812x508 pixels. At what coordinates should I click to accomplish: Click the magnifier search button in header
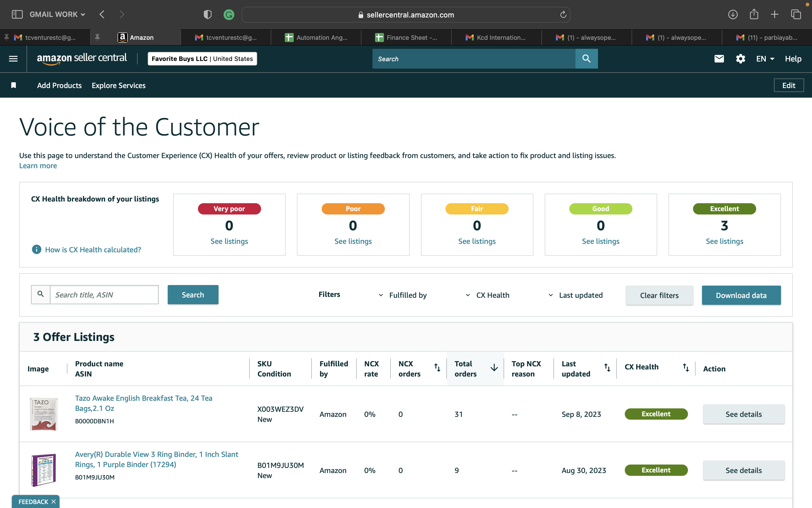(586, 59)
